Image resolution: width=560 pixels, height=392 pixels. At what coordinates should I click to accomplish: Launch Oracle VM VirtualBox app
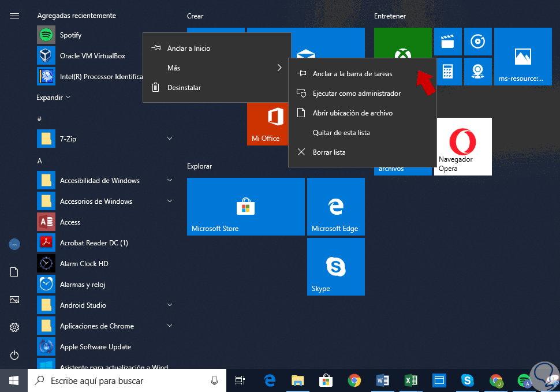(x=92, y=56)
